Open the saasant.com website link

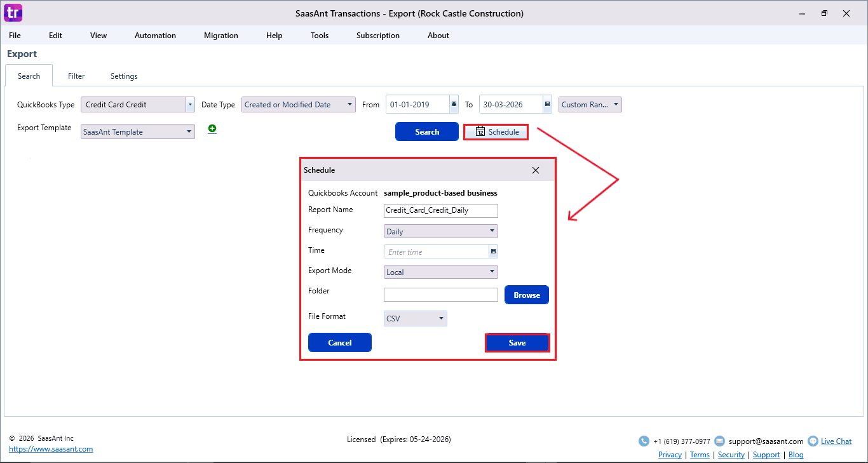pos(51,449)
